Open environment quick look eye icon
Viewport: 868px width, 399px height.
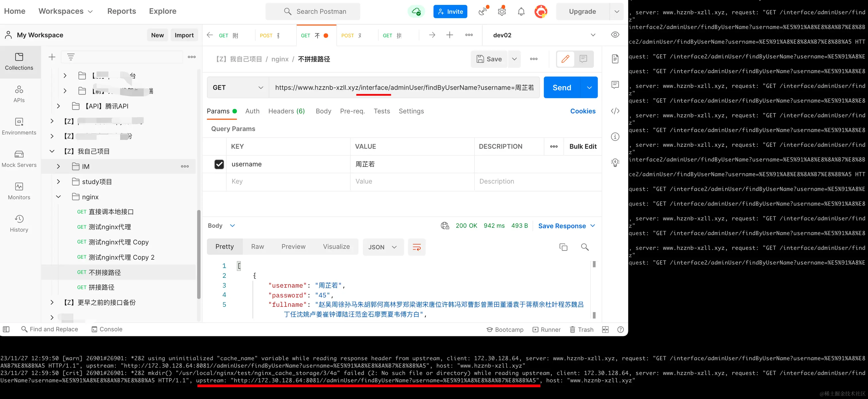click(615, 35)
